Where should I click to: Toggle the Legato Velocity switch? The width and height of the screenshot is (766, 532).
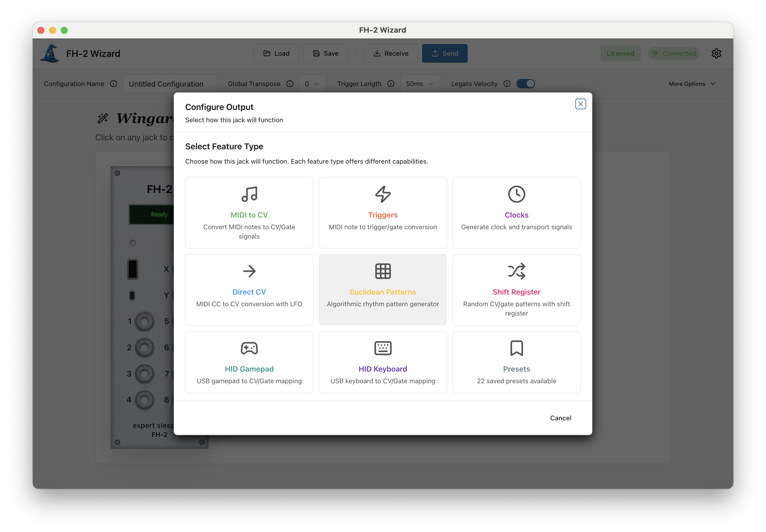[x=525, y=84]
